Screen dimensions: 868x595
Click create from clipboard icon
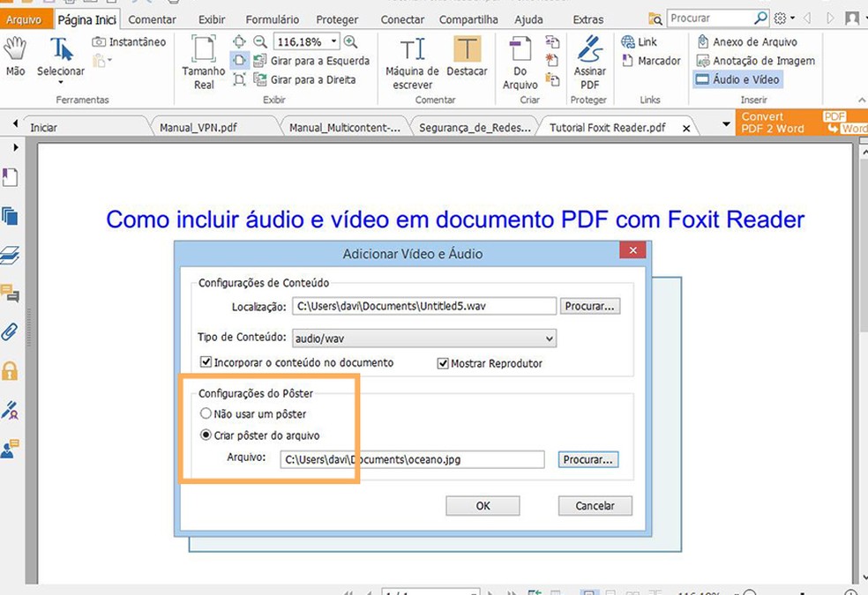[552, 79]
